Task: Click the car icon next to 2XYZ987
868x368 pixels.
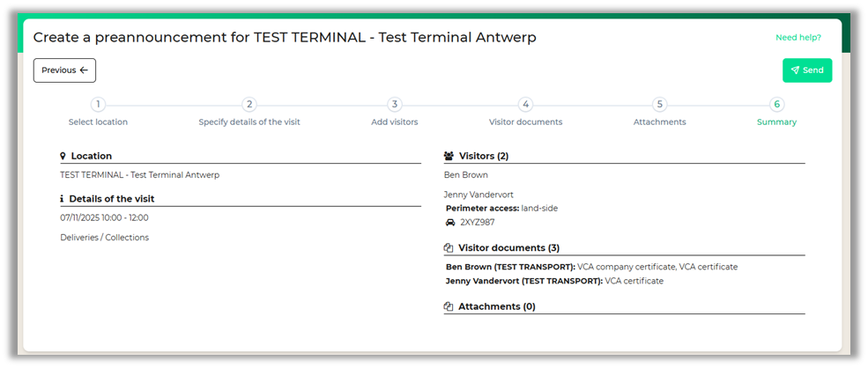Action: [x=450, y=223]
